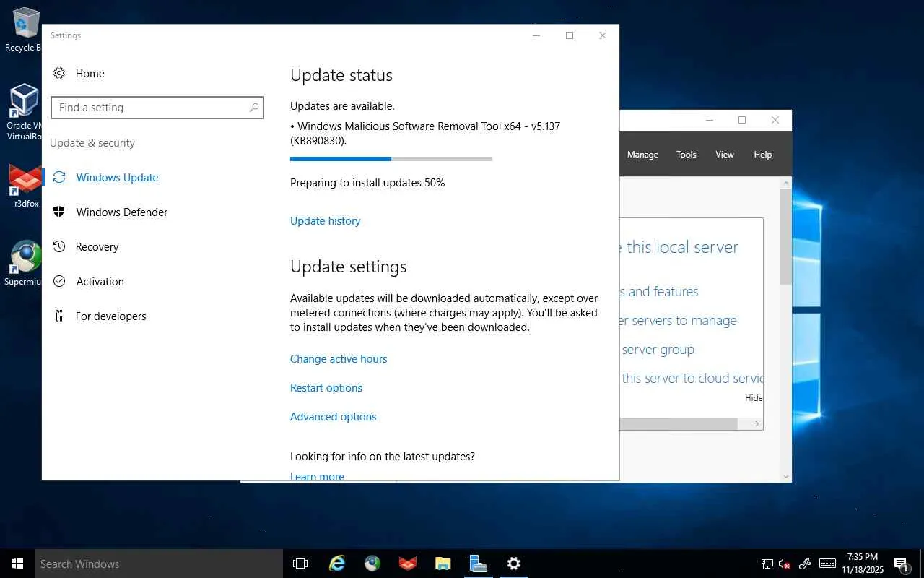The height and width of the screenshot is (578, 924).
Task: Open the Help menu in Server Manager
Action: tap(763, 155)
